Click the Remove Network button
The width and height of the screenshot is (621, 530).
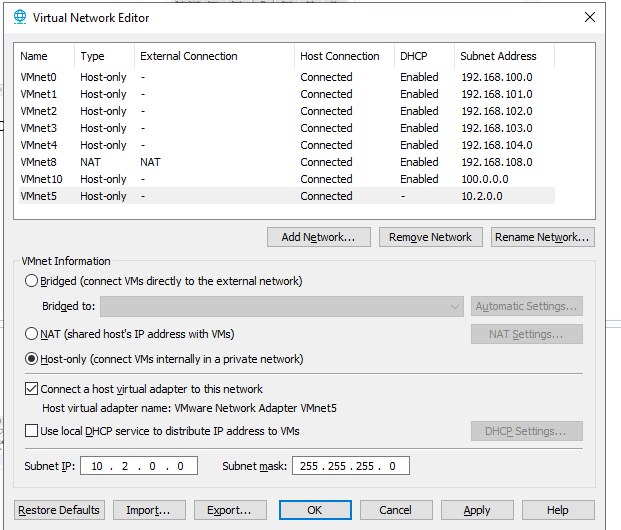pos(431,237)
